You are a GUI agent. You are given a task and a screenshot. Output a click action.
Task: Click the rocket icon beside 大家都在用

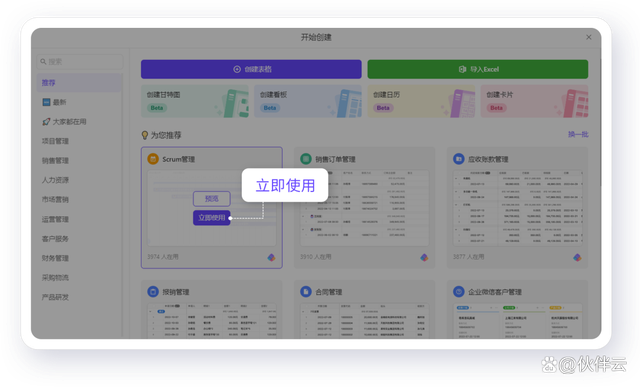(46, 122)
